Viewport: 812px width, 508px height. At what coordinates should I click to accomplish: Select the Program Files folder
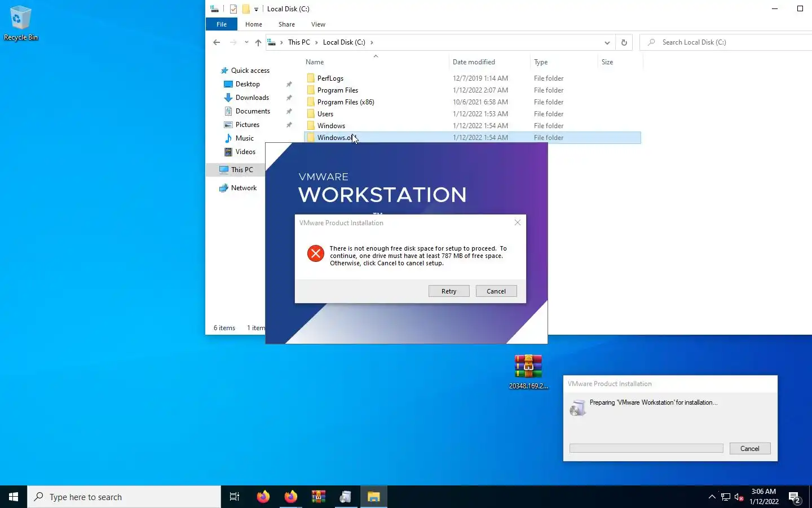click(473, 90)
